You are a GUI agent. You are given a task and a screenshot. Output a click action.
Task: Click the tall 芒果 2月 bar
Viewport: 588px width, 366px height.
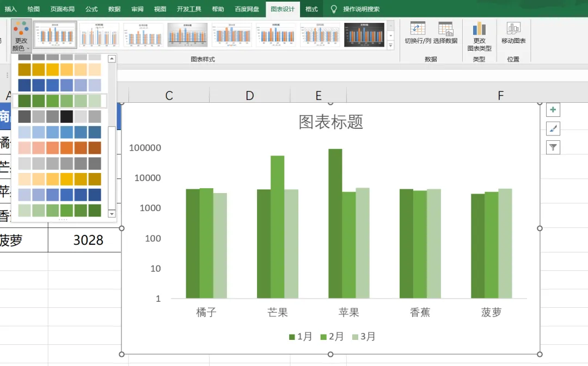278,227
